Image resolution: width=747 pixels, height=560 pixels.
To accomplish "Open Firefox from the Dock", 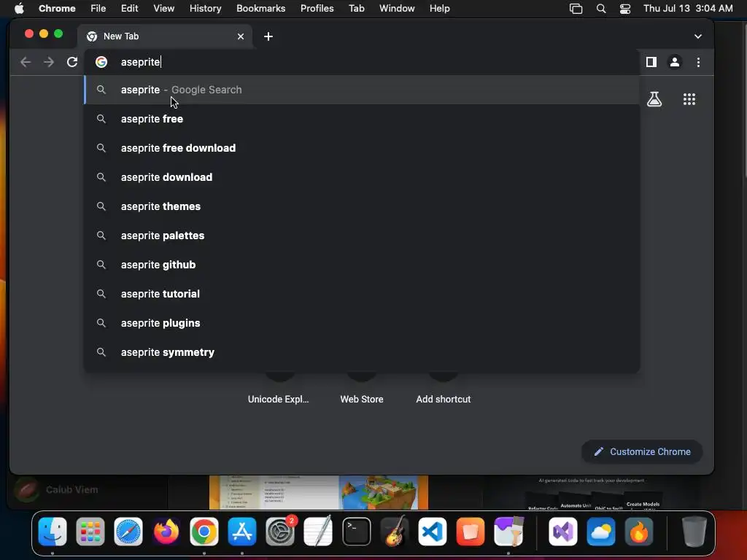I will point(166,532).
